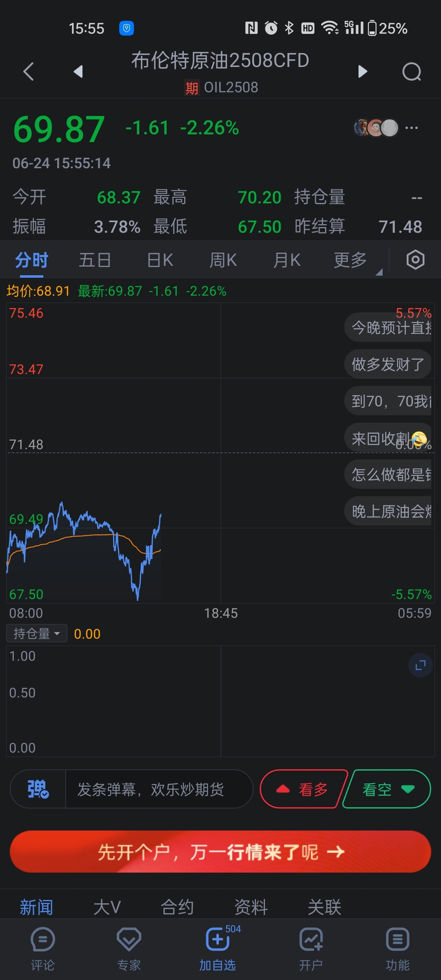Tap the 今开 value 68.37
The height and width of the screenshot is (980, 441).
[x=119, y=198]
